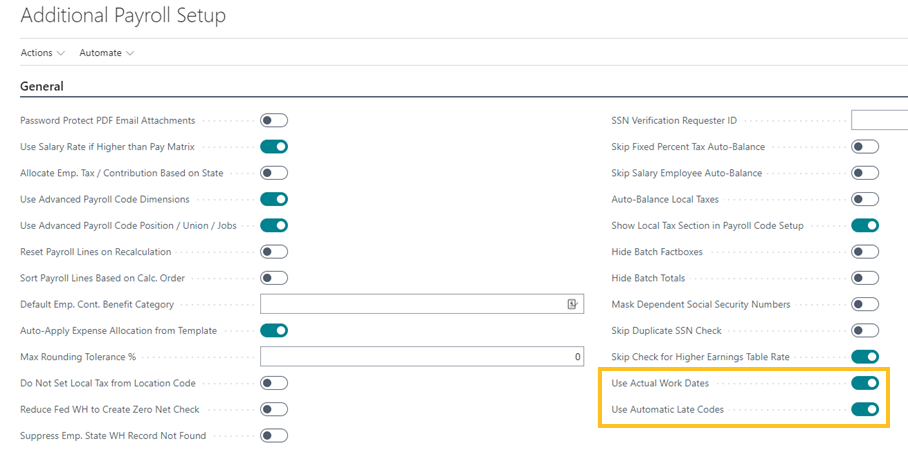This screenshot has height=450, width=908.
Task: Expand the Automate chevron arrow
Action: click(130, 53)
